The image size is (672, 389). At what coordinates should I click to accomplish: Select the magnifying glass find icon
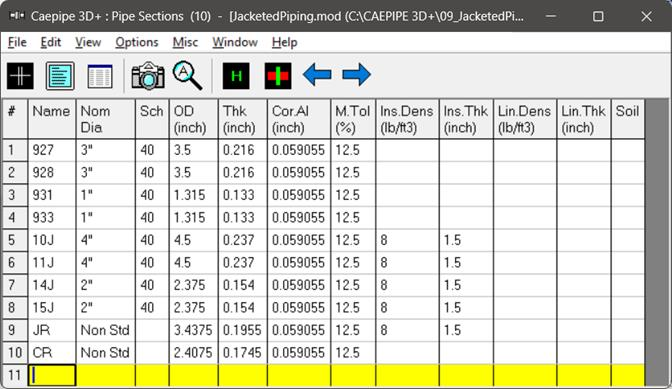tap(187, 76)
